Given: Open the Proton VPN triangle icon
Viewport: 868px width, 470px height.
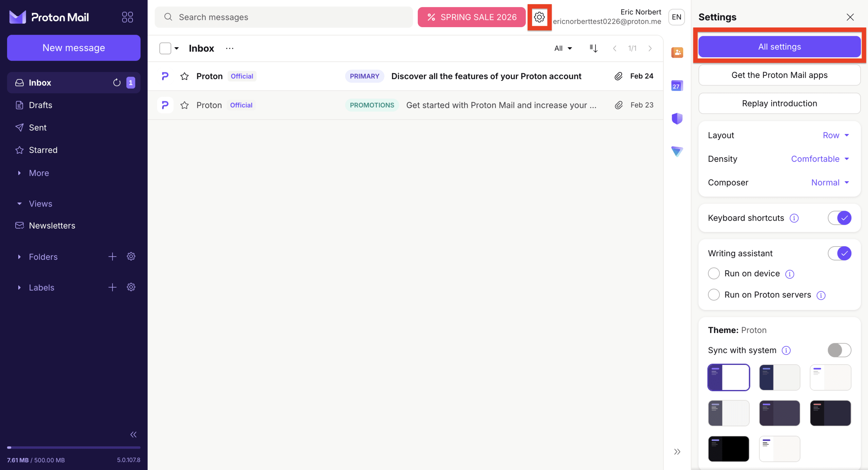Looking at the screenshot, I should 677,151.
